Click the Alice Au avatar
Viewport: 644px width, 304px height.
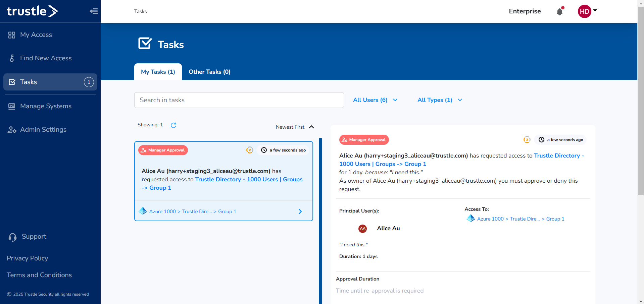(363, 229)
